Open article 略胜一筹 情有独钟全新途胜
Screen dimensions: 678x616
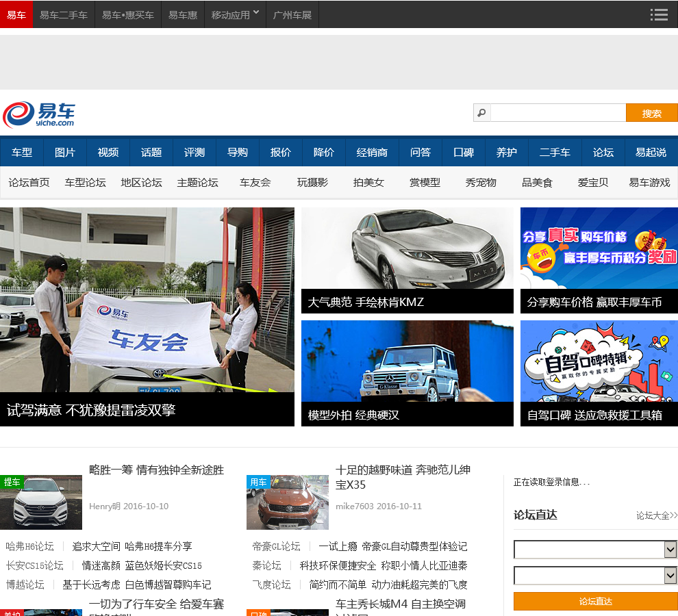pyautogui.click(x=157, y=470)
